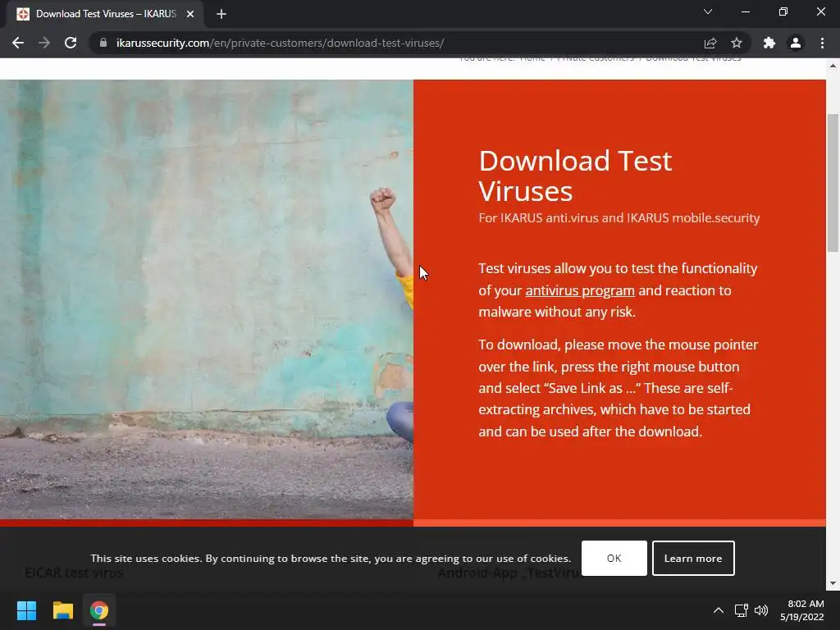Follow the antivirus program link
The width and height of the screenshot is (840, 630).
tap(580, 290)
